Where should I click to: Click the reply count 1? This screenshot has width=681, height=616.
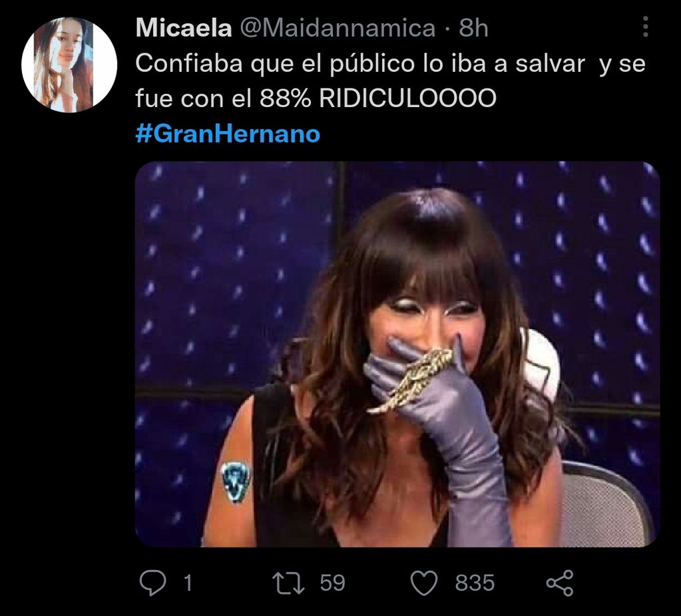[x=188, y=583]
